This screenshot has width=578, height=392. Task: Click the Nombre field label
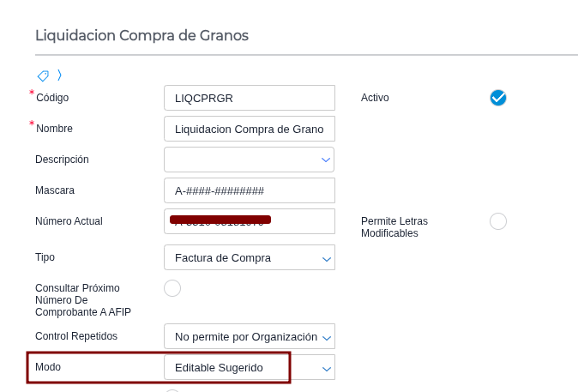click(54, 129)
